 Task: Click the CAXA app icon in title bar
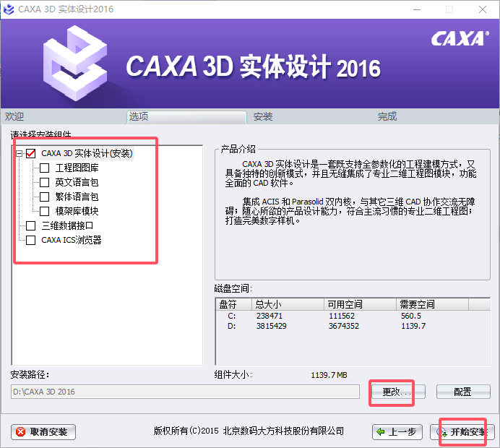point(9,9)
